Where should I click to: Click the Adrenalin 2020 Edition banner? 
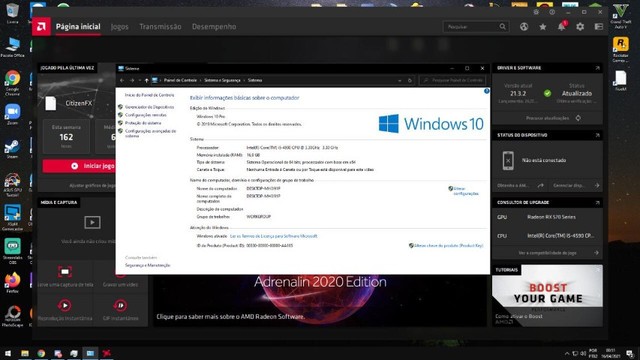point(320,300)
